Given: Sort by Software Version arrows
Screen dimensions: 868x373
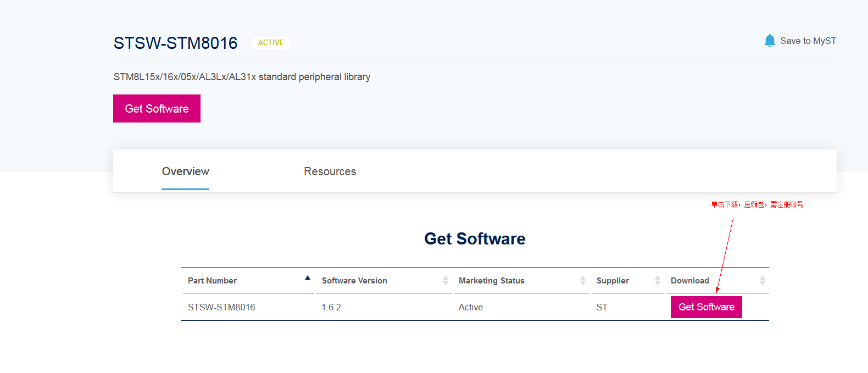Looking at the screenshot, I should click(x=446, y=281).
